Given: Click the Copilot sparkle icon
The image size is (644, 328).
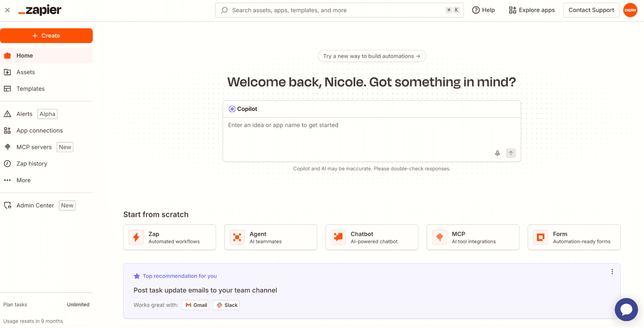Looking at the screenshot, I should pyautogui.click(x=232, y=109).
